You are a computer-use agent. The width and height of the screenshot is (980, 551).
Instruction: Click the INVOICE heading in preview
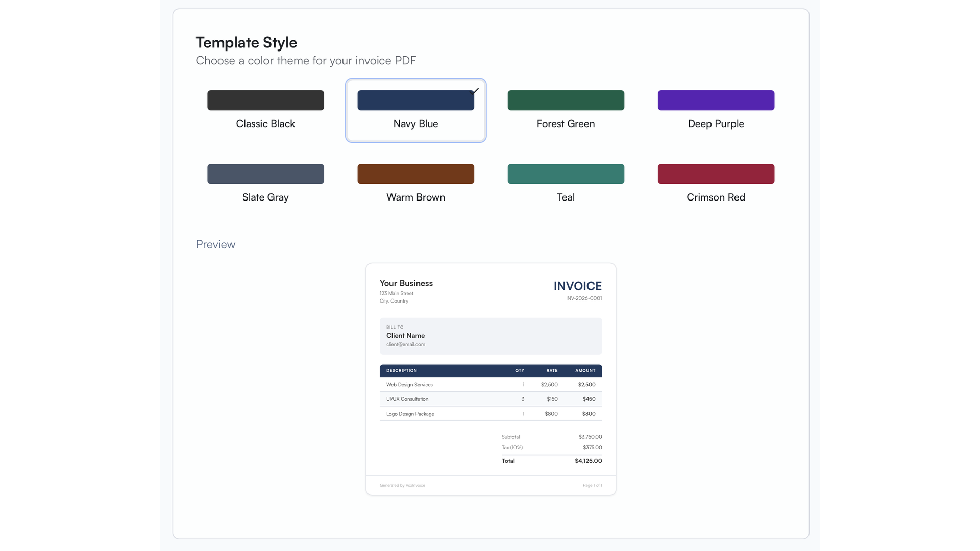(x=577, y=286)
